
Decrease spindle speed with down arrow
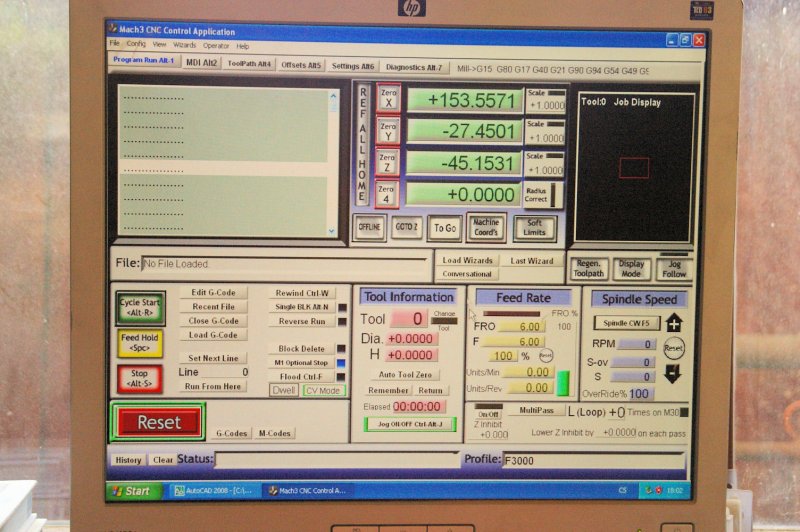672,374
